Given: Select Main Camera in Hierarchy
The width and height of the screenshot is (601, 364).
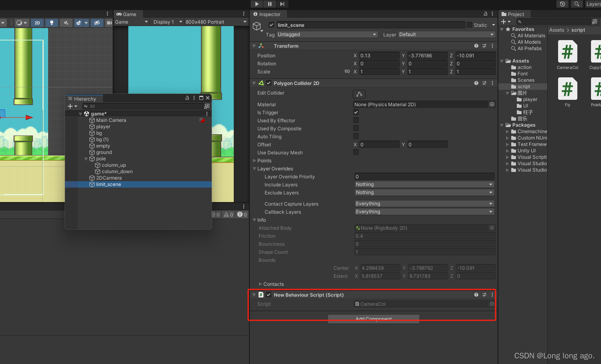Looking at the screenshot, I should (x=111, y=120).
